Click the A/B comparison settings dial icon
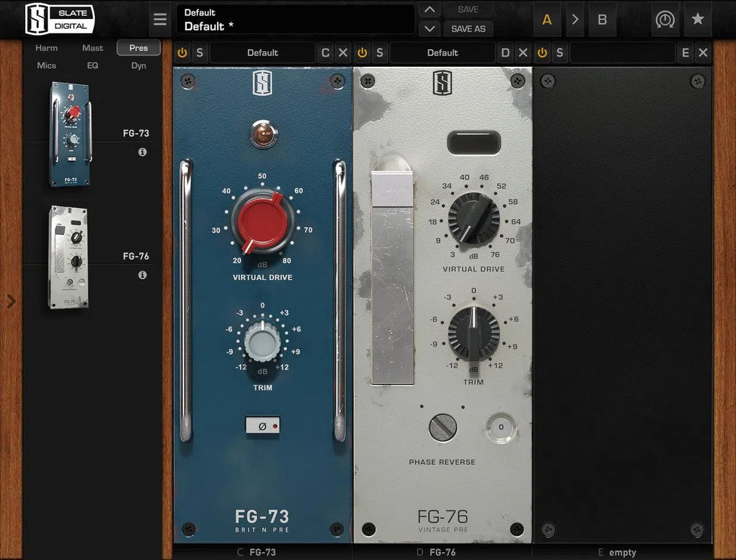 665,19
